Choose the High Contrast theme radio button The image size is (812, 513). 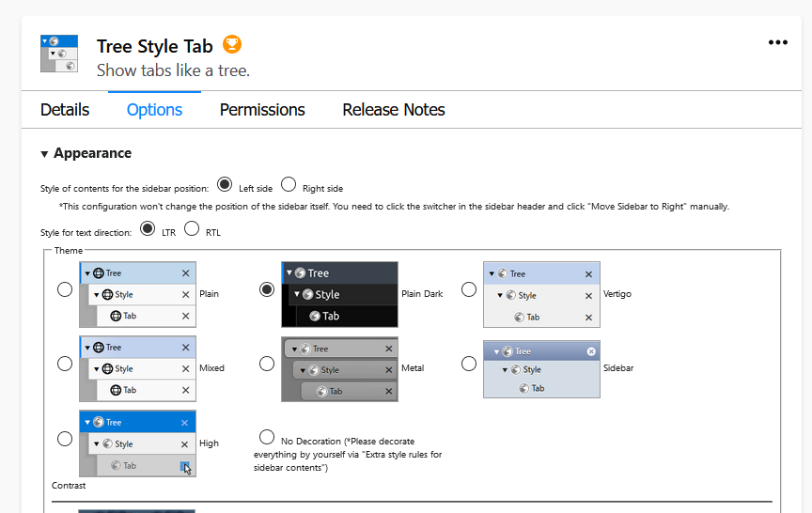(65, 439)
